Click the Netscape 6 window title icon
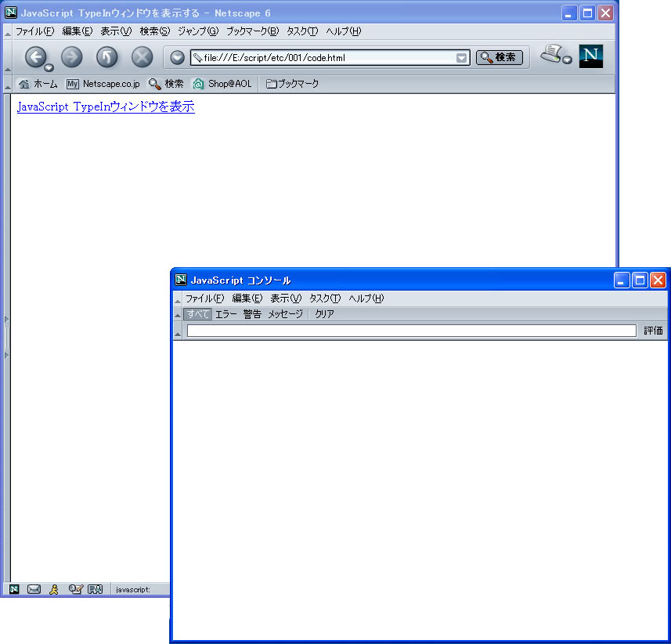The image size is (671, 644). coord(11,13)
